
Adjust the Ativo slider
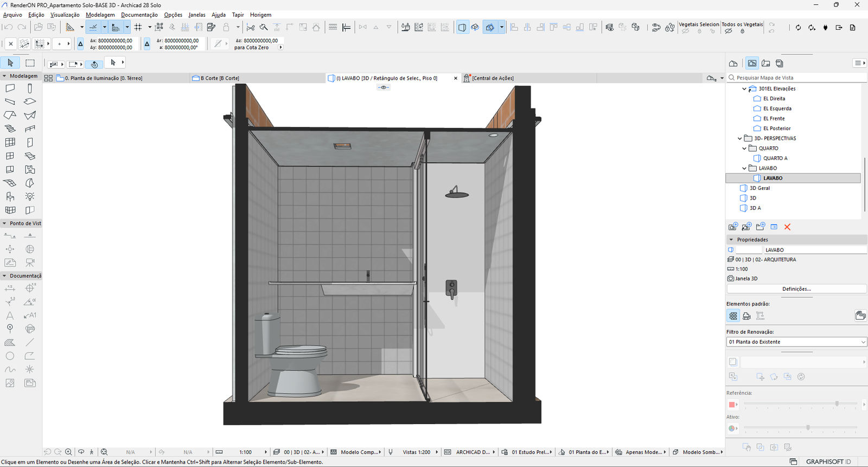(808, 428)
